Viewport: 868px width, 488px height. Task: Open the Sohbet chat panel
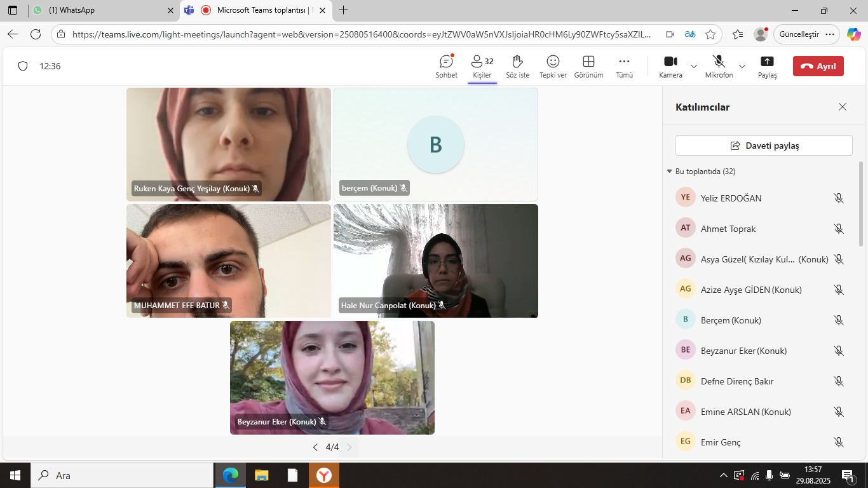446,62
